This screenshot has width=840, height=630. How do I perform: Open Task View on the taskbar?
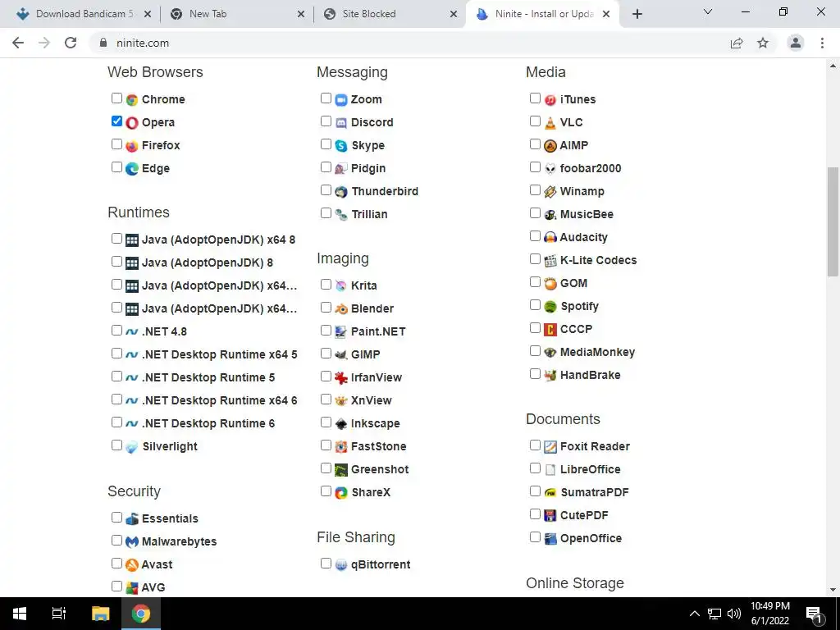(x=59, y=614)
